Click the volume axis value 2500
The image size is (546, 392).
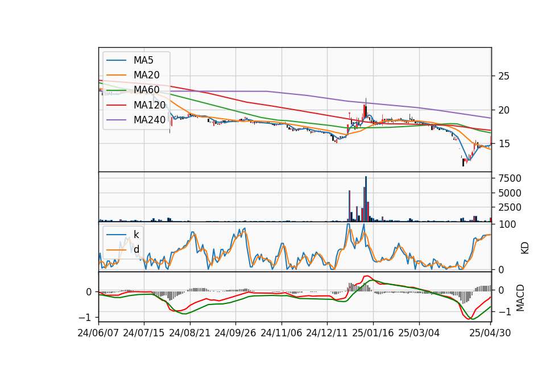coord(510,207)
